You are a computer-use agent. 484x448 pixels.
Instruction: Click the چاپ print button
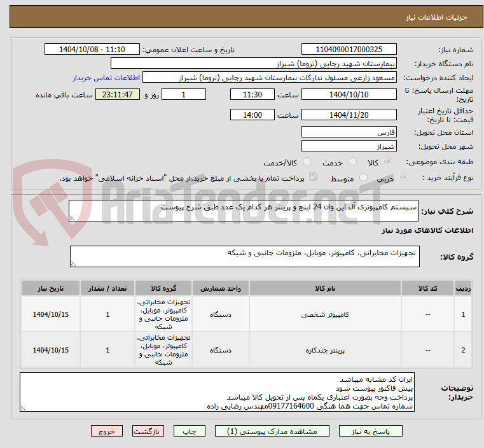pos(190,431)
